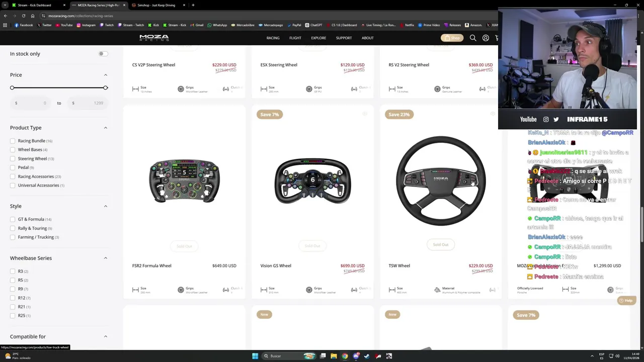
Task: Check the Farming / Trucking filter
Action: [x=13, y=237]
